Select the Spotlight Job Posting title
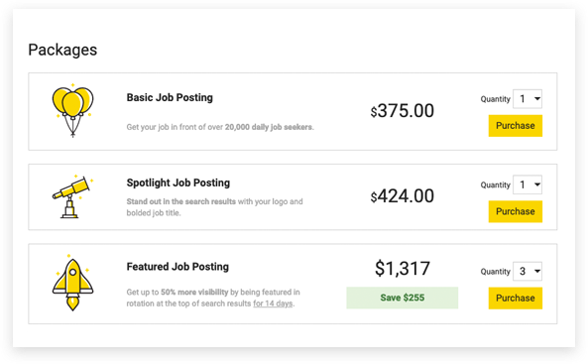588x364 pixels. point(178,182)
